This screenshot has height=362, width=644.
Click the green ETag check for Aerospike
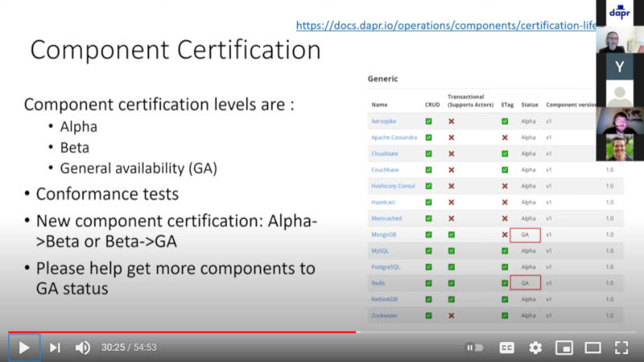[505, 121]
